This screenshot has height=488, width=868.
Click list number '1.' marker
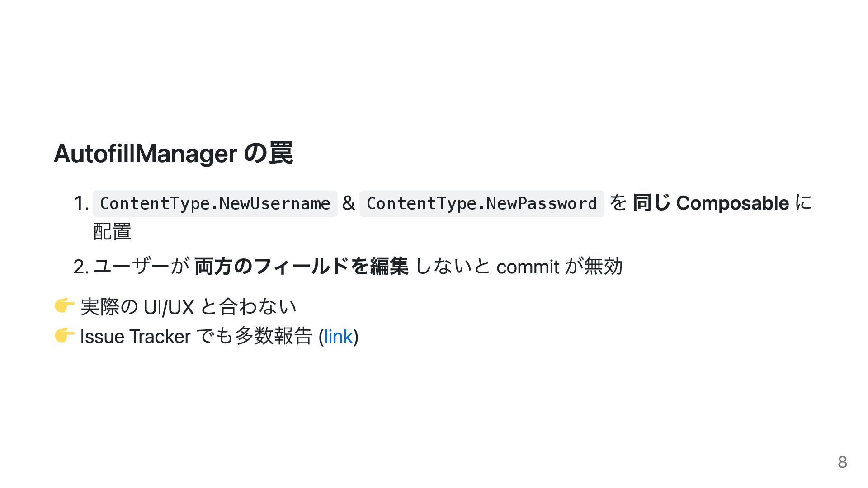click(x=81, y=204)
